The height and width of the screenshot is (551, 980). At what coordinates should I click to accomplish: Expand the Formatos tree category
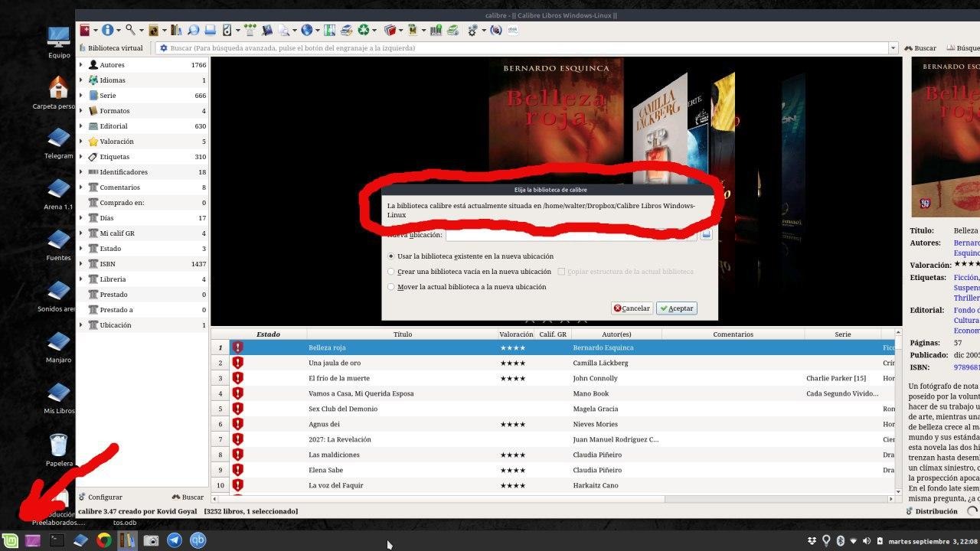click(x=80, y=111)
